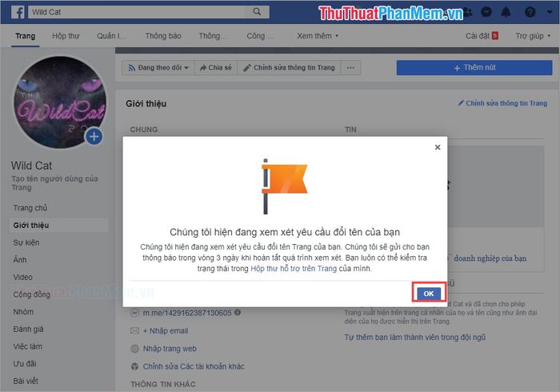Select Bài viết in sidebar
This screenshot has width=560, height=392.
point(26,381)
